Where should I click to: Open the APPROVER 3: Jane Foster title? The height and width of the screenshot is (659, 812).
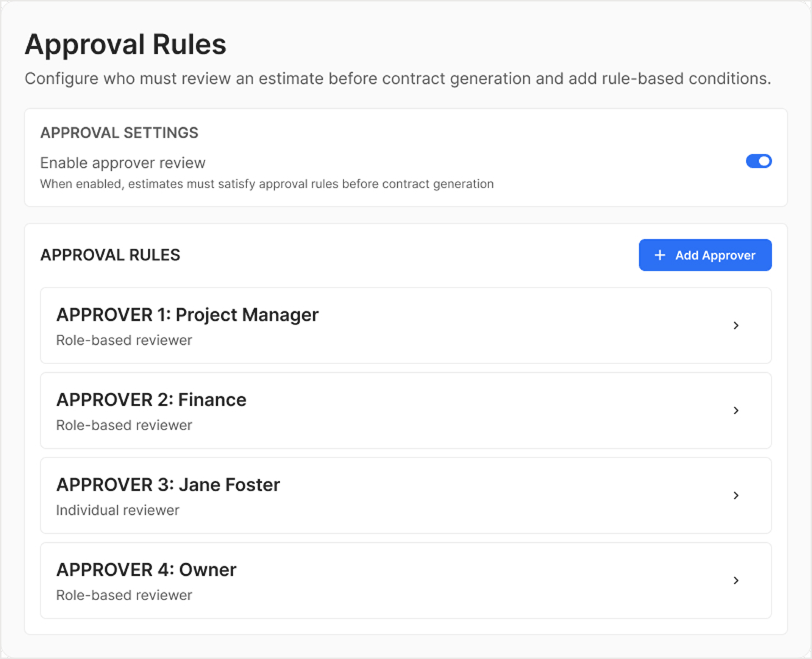pyautogui.click(x=168, y=485)
